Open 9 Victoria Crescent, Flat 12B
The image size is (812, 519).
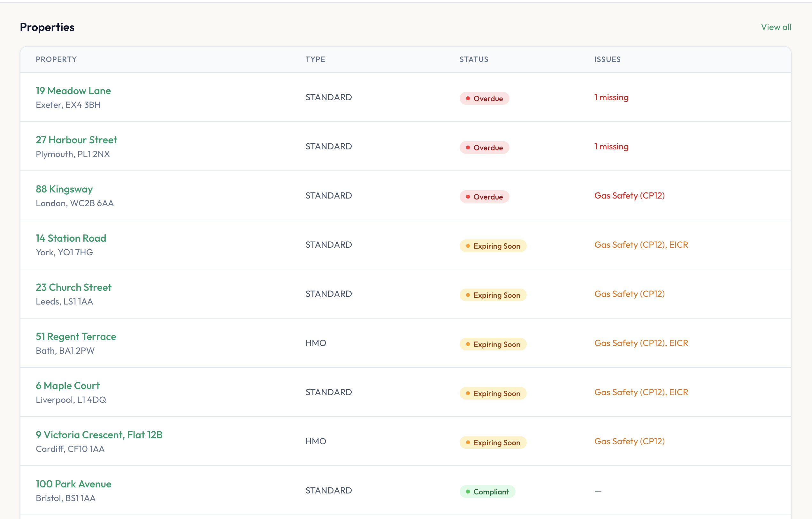coord(99,435)
